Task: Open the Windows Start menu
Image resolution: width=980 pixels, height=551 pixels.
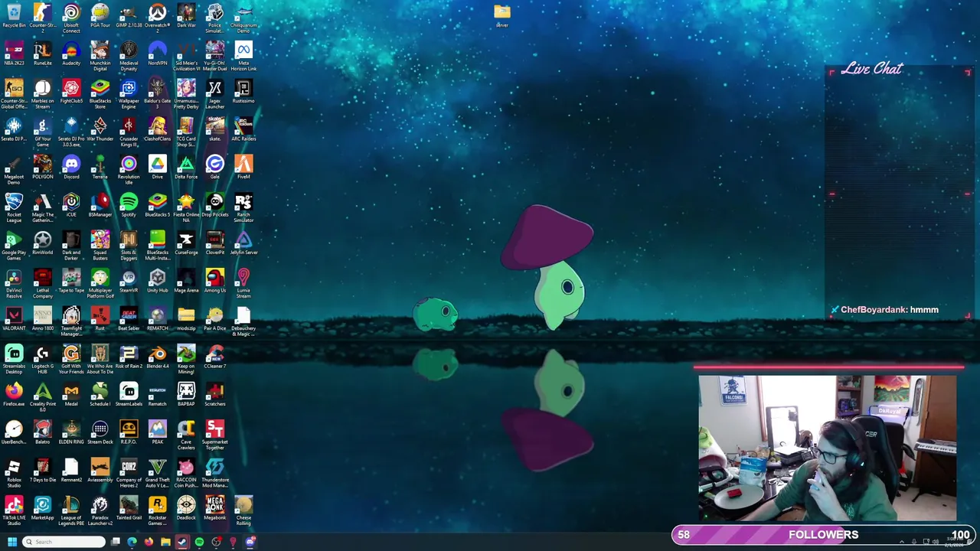Action: (x=11, y=542)
